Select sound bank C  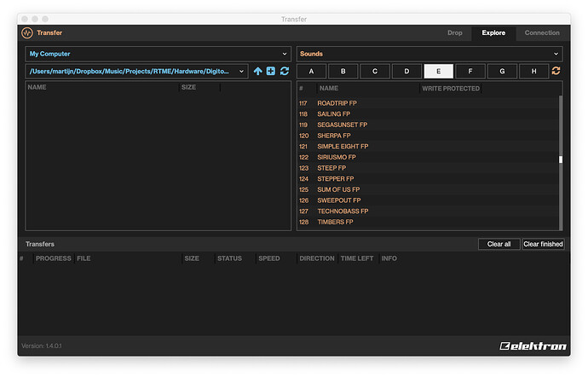coord(375,71)
